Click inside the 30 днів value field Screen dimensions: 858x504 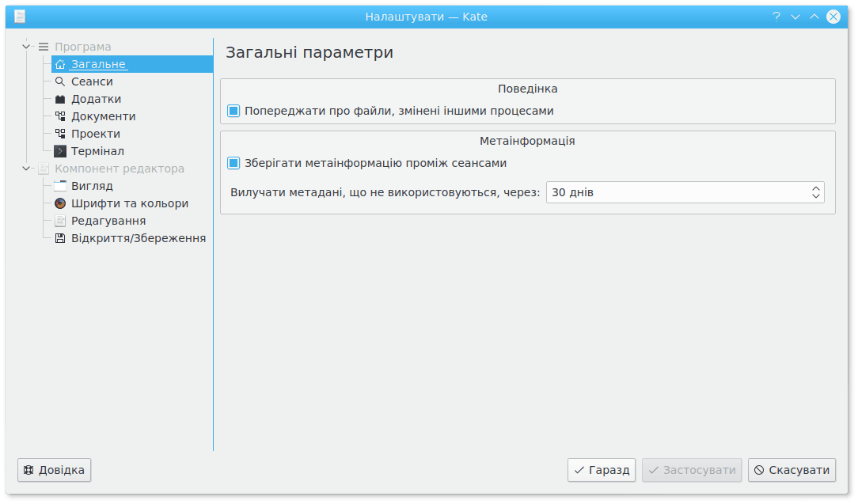coord(673,192)
